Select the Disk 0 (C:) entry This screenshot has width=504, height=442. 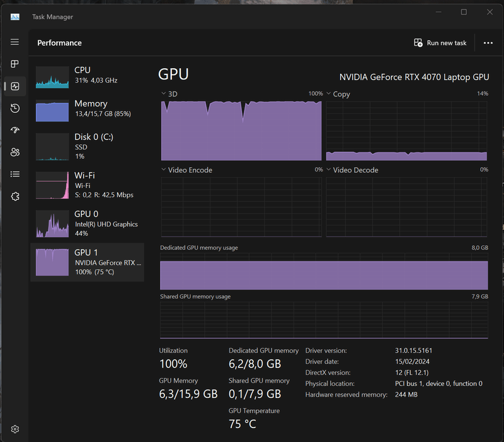click(87, 147)
